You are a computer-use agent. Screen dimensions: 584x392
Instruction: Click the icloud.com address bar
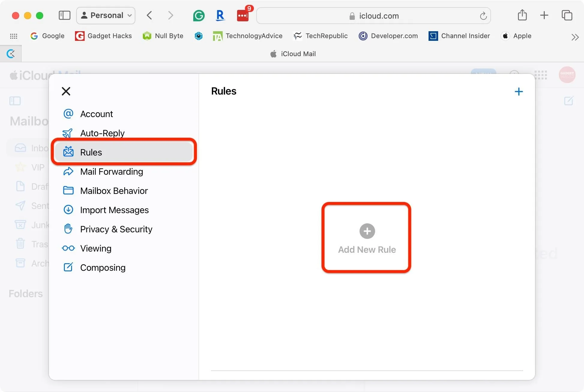[x=374, y=16]
